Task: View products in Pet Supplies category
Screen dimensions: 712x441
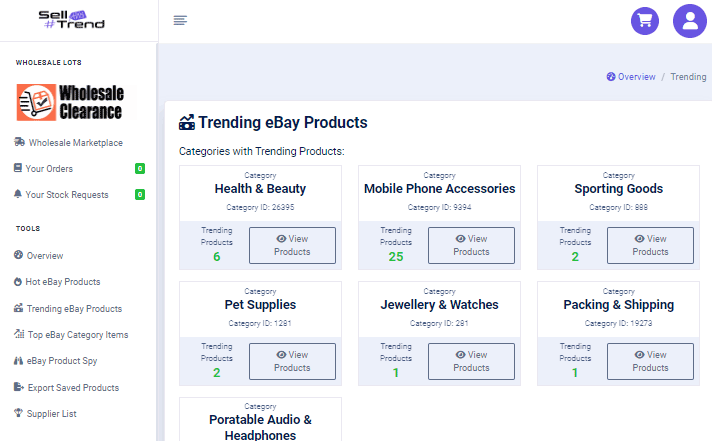Action: (292, 361)
